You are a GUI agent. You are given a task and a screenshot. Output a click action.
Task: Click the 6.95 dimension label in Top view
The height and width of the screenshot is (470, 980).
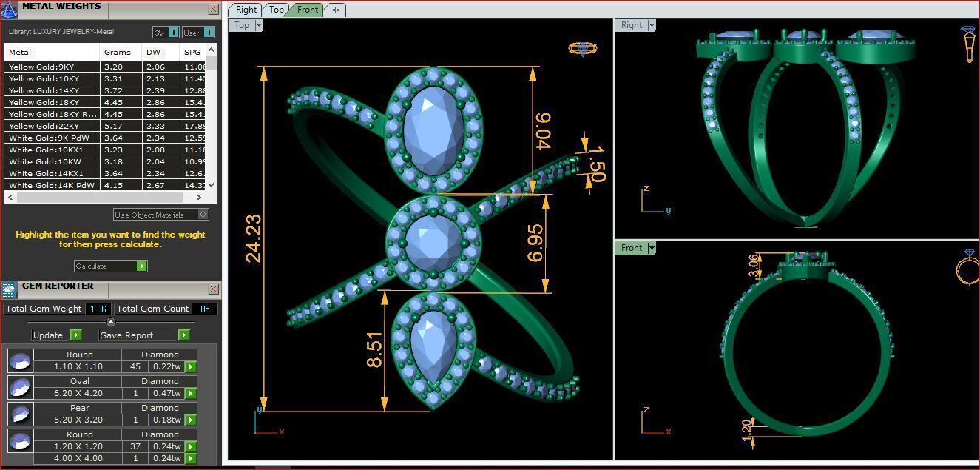(535, 243)
